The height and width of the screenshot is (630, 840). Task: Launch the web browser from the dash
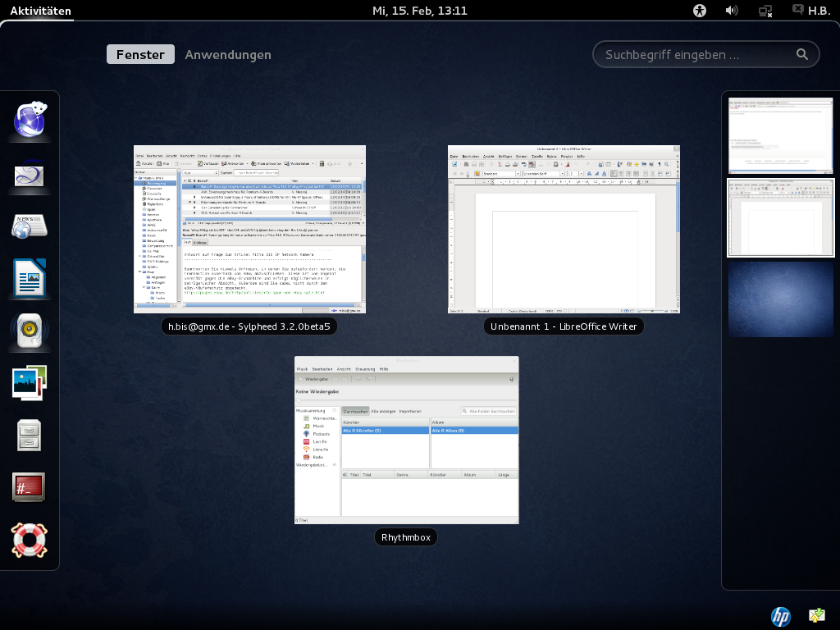coord(30,121)
